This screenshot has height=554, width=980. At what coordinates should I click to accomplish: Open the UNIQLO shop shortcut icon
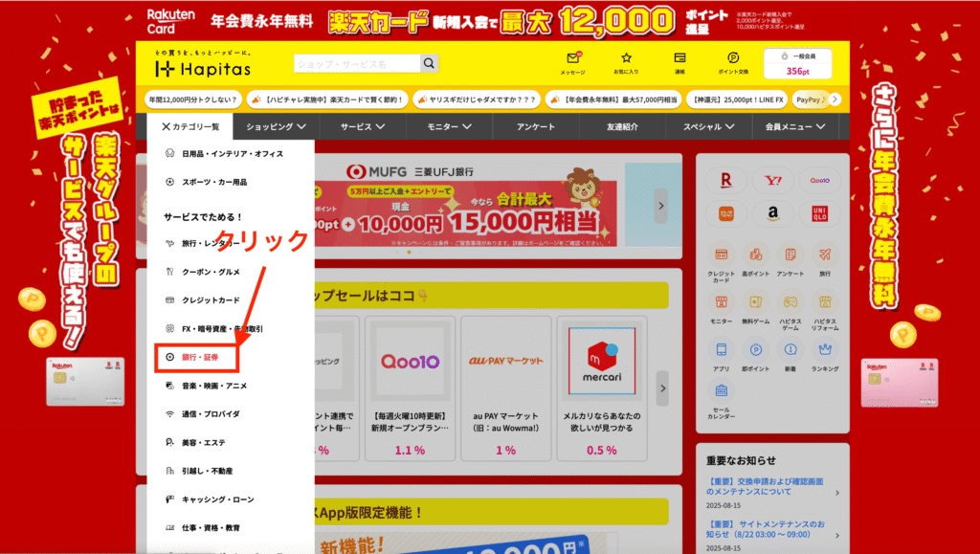819,213
